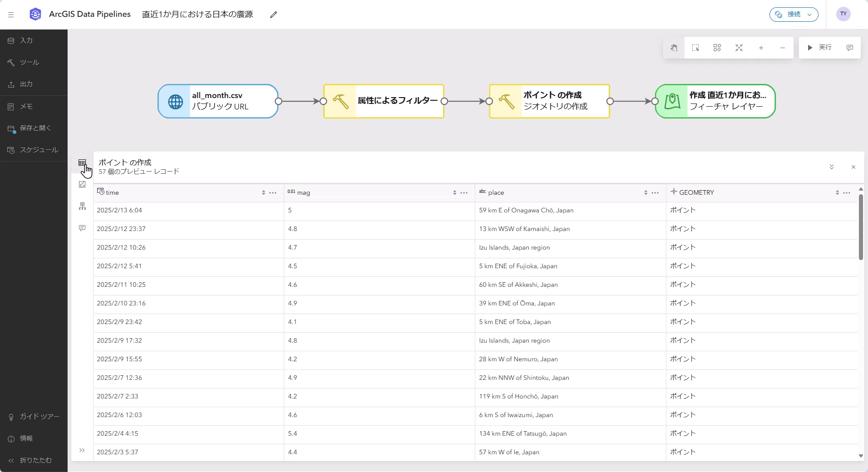Screen dimensions: 868x472
Task: Sort the place column in the preview table
Action: [x=646, y=192]
